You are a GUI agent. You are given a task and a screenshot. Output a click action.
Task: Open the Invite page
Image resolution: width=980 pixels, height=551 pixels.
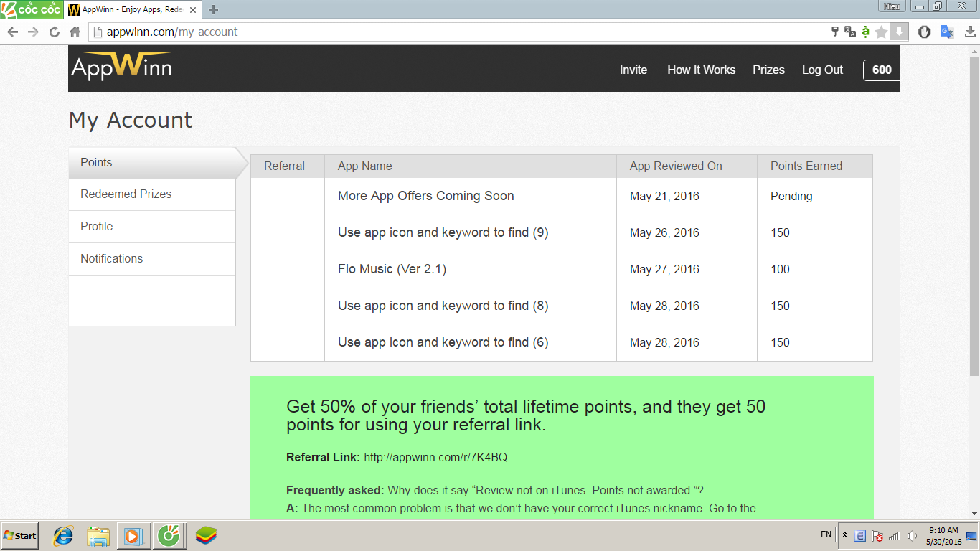coord(633,70)
